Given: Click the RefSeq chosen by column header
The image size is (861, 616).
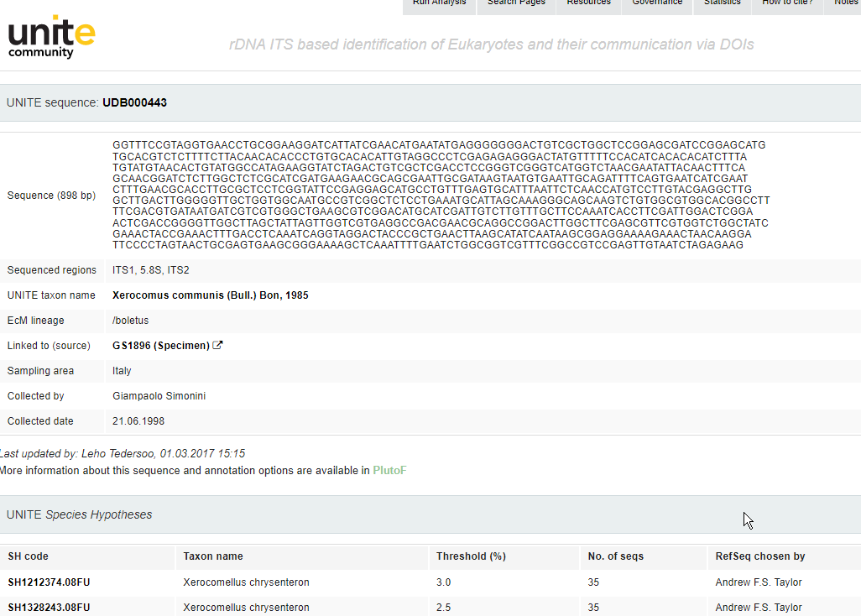Looking at the screenshot, I should pyautogui.click(x=759, y=556).
